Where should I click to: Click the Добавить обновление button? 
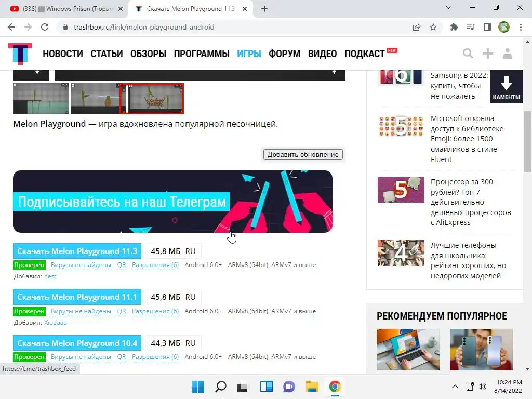click(x=303, y=154)
